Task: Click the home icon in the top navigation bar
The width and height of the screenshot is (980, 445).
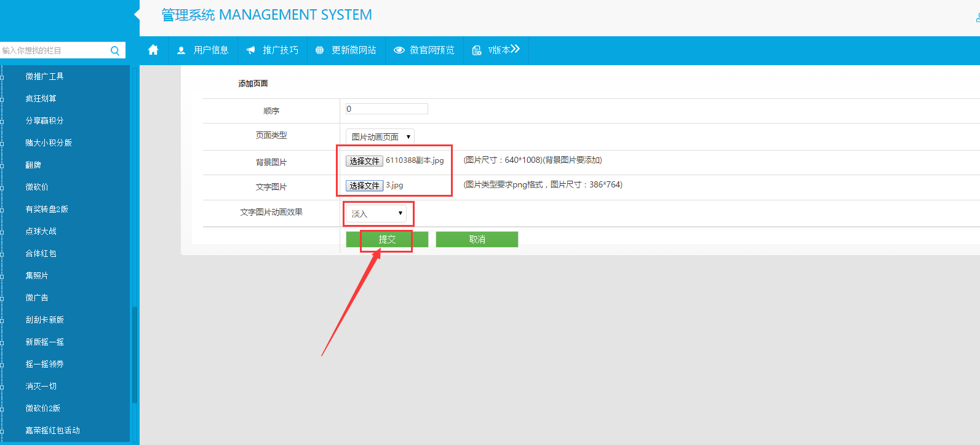Action: click(153, 50)
